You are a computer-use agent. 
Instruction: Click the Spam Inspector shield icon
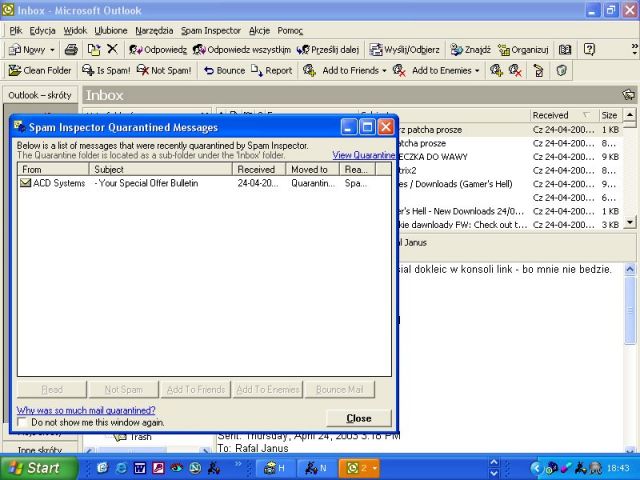click(x=562, y=71)
